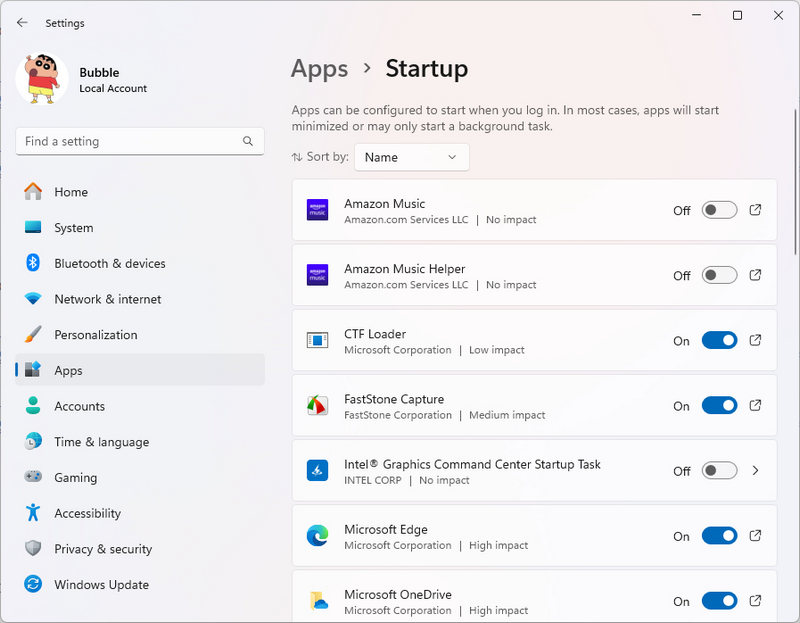Click the sort arrows icon beside Sort by
Viewport: 800px width, 623px height.
pos(296,157)
